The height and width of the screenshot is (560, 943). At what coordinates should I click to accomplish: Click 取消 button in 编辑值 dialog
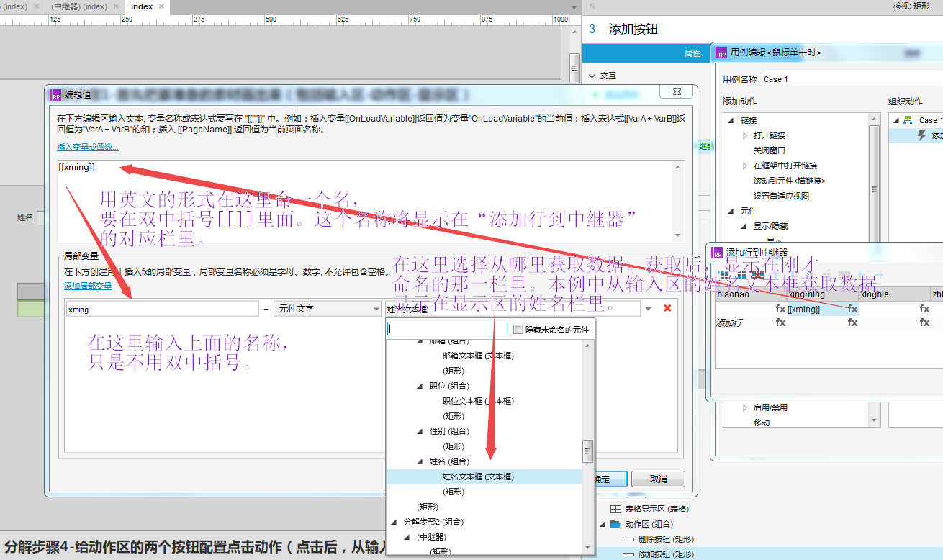659,479
